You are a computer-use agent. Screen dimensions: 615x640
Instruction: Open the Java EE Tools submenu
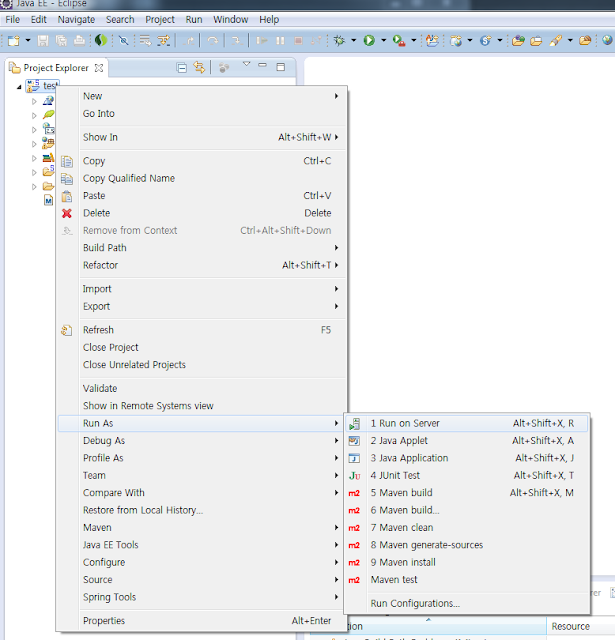pos(202,545)
